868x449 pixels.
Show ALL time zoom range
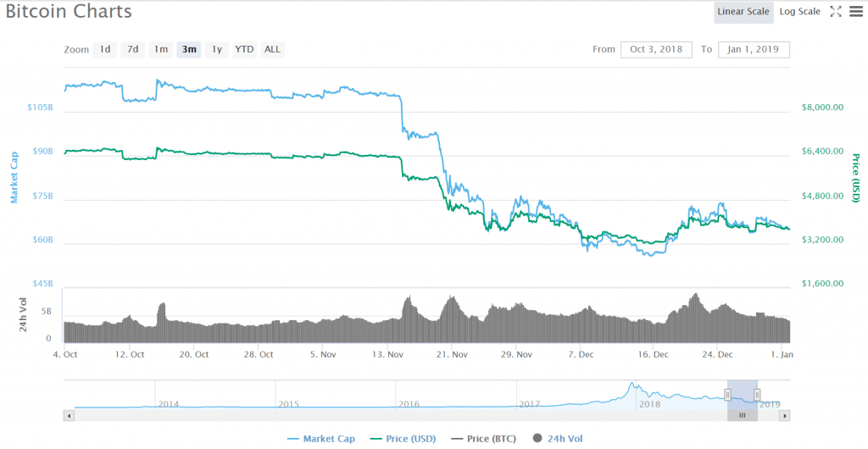(272, 49)
